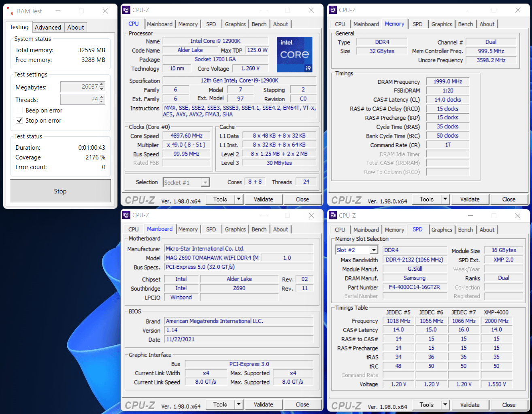532x414 pixels.
Task: Click the XMP-4000 voltage value 1.550 V
Action: [x=496, y=384]
